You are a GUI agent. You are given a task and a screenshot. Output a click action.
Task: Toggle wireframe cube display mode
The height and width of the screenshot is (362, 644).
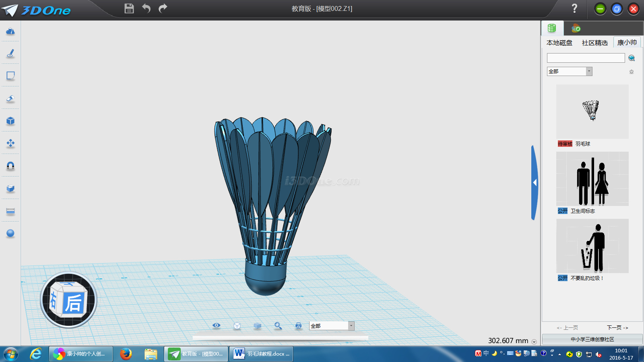pos(237,326)
